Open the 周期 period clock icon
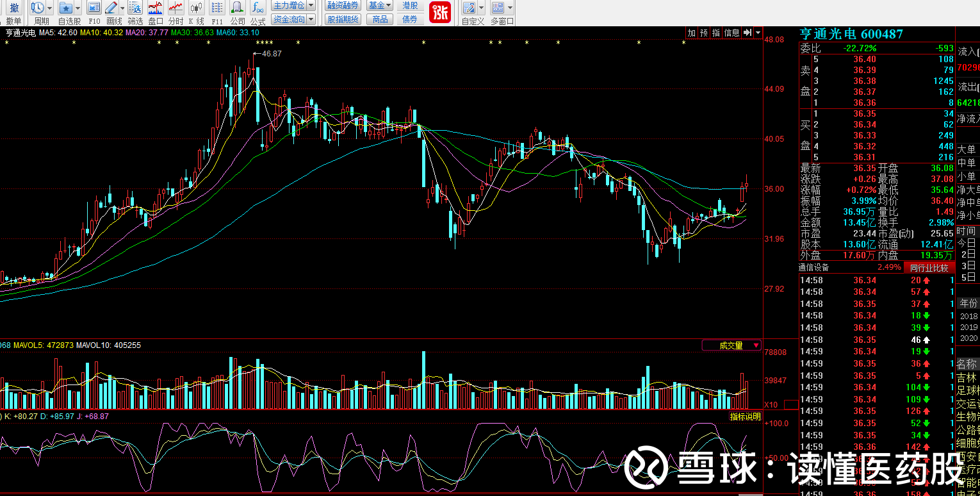This screenshot has height=496, width=980. click(x=38, y=8)
